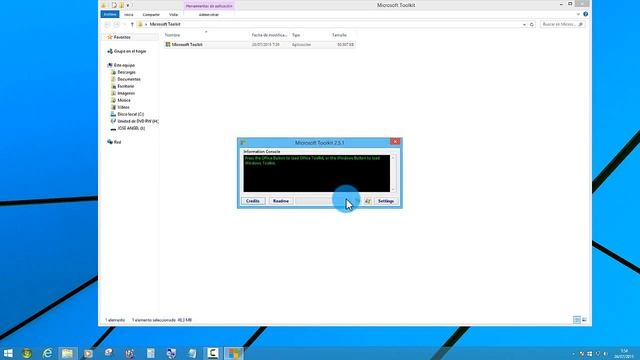The width and height of the screenshot is (640, 360).
Task: Expand the Explorer ribbon chevron
Action: pyautogui.click(x=578, y=14)
